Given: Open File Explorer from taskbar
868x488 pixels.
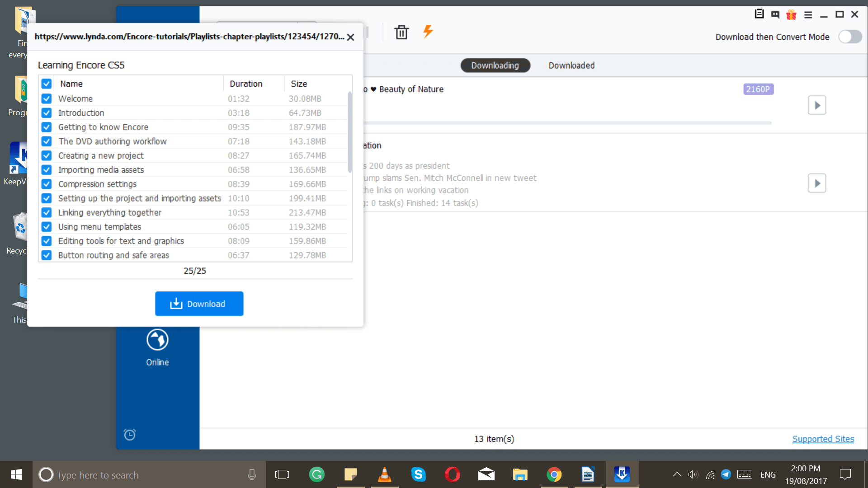Looking at the screenshot, I should click(520, 474).
